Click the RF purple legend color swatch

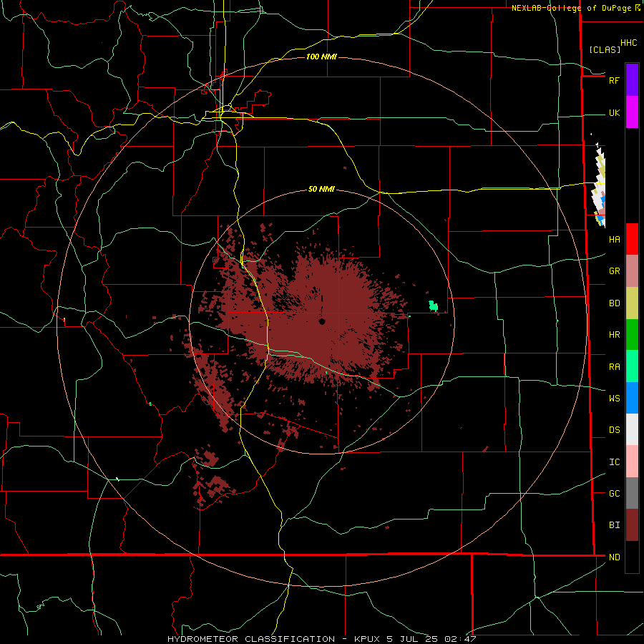coord(632,79)
